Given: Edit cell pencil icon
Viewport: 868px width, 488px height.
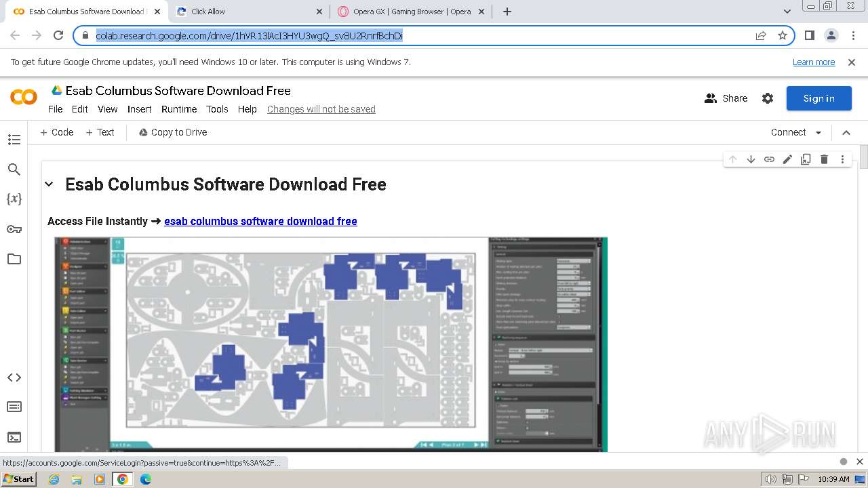Looking at the screenshot, I should [787, 159].
